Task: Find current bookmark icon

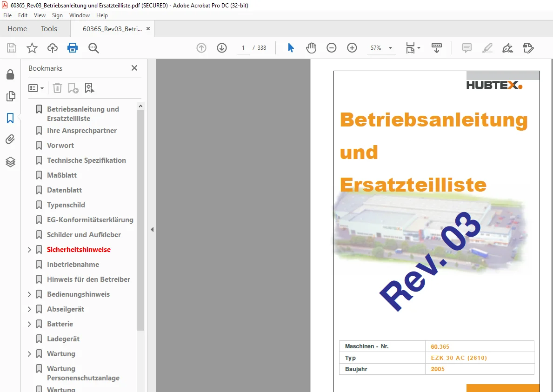Action: [89, 88]
